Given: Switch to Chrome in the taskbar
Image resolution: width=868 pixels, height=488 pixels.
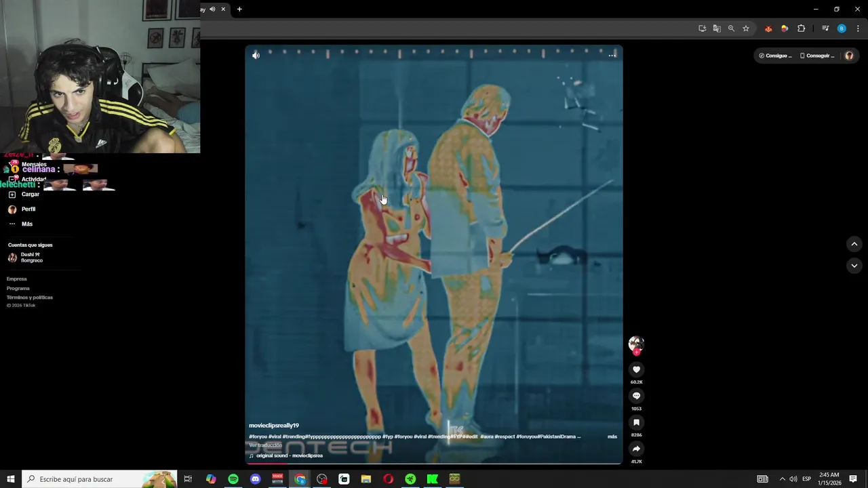Looking at the screenshot, I should coord(300,479).
